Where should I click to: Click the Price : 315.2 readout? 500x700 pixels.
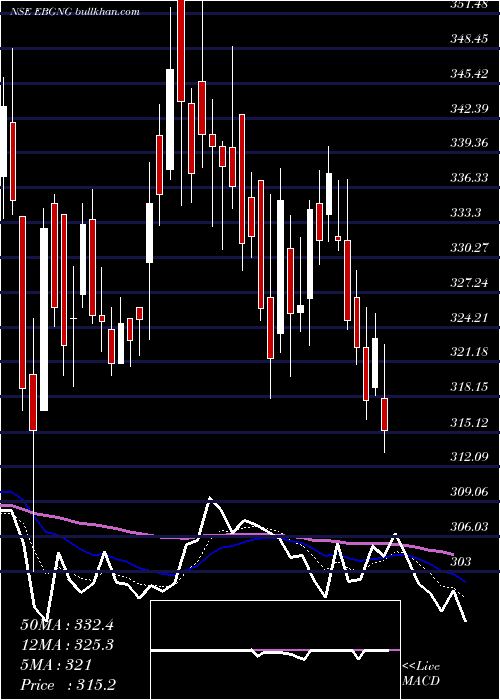pos(67,685)
